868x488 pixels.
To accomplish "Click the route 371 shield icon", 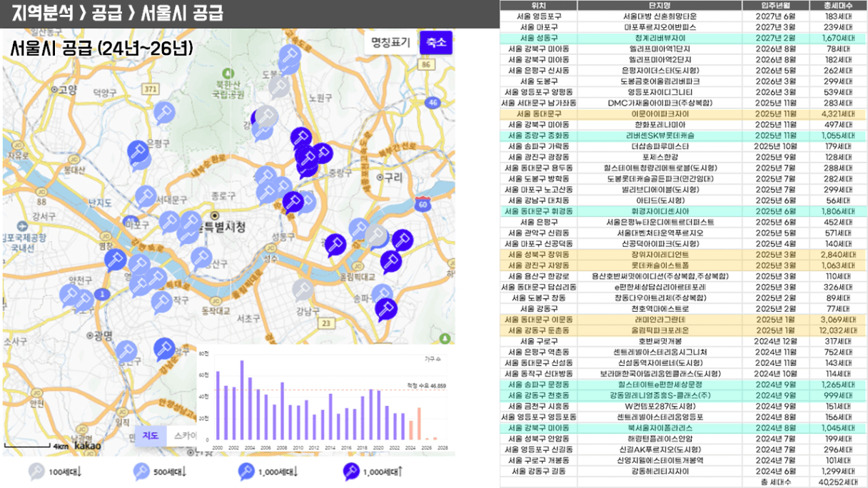I will (x=149, y=88).
